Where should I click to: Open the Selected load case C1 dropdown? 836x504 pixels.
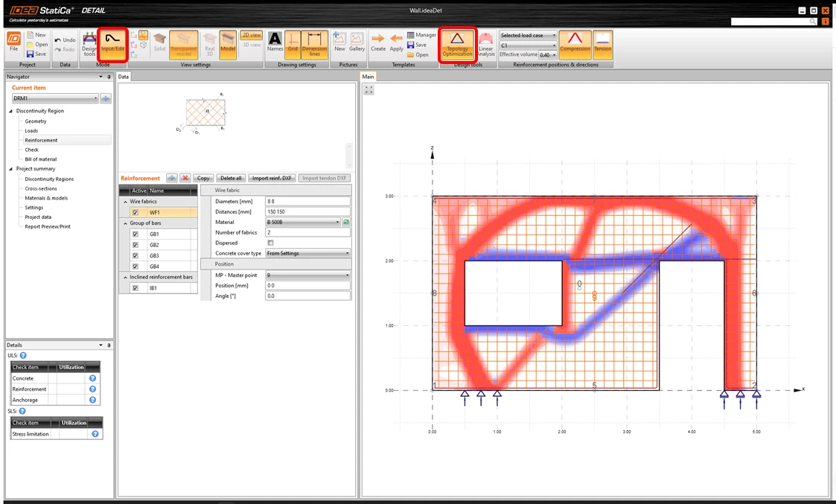pyautogui.click(x=528, y=45)
